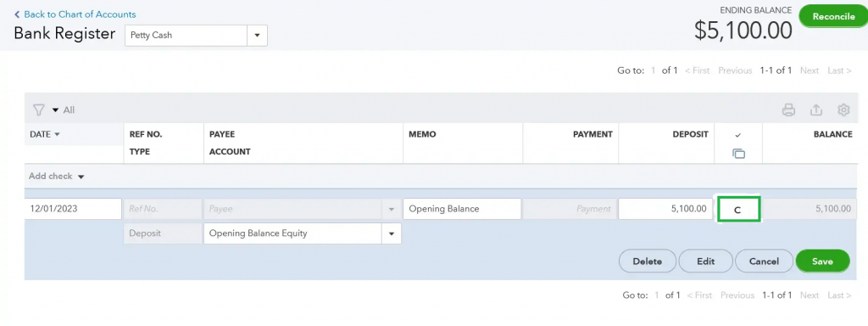Click the green Reconcile button
The height and width of the screenshot is (326, 868).
[834, 17]
